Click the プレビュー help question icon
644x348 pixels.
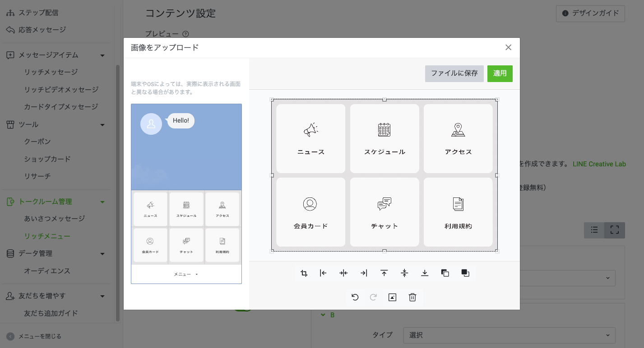[185, 34]
